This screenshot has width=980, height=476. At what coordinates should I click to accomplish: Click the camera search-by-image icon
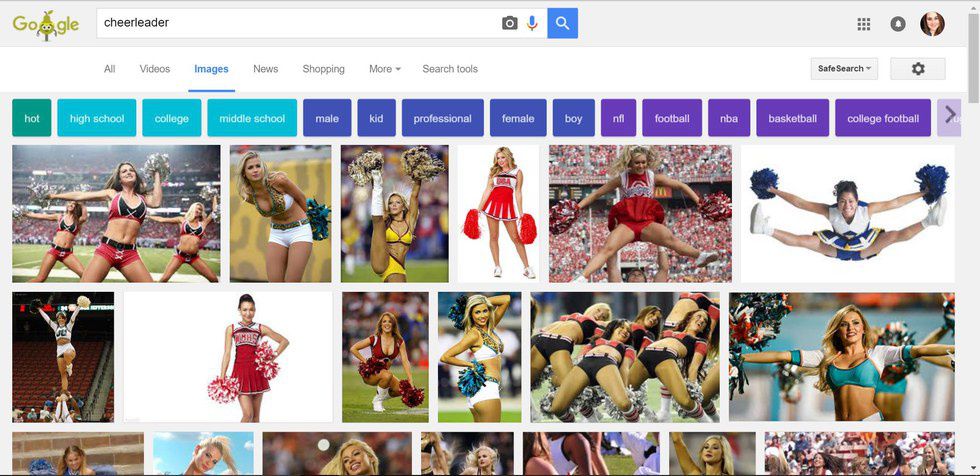tap(509, 23)
